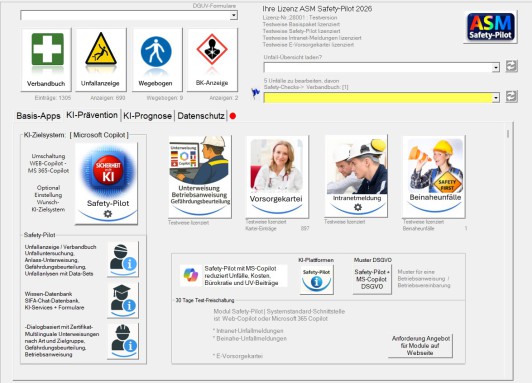Click the 'Wegebogen: 9' text
Viewport: 532px width, 383px height.
[x=165, y=98]
